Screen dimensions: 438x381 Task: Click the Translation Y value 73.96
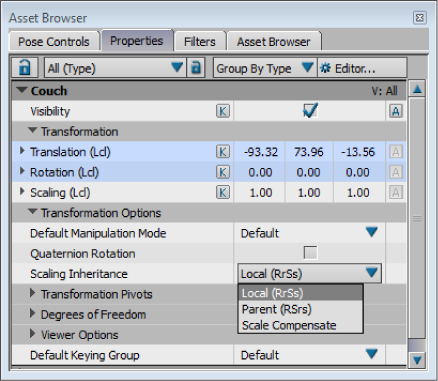(309, 152)
